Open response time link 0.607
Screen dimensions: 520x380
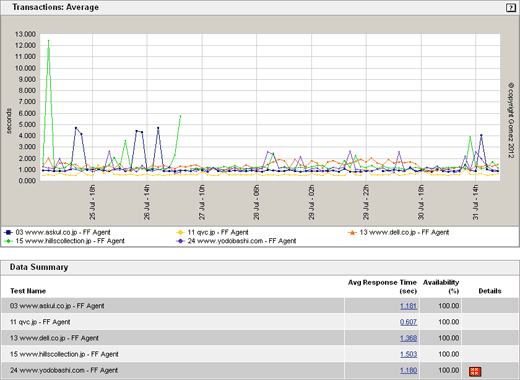[408, 322]
